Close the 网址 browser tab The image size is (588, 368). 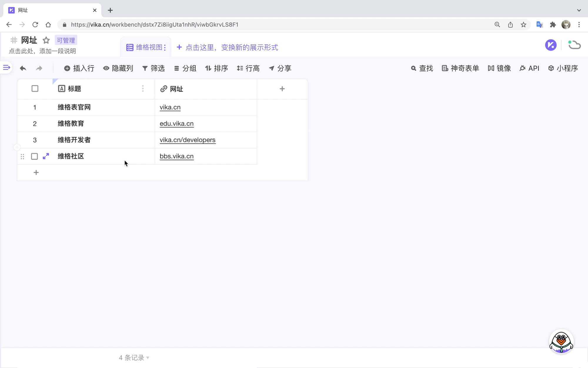tap(95, 10)
